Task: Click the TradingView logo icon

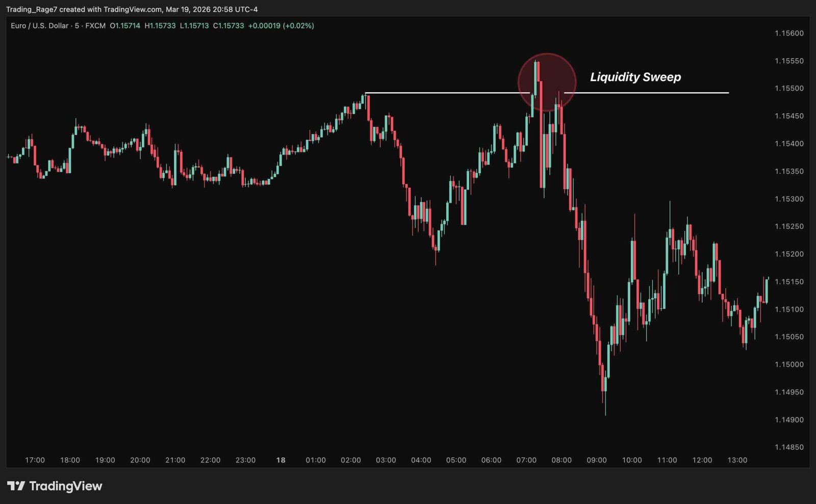Action: pyautogui.click(x=16, y=486)
